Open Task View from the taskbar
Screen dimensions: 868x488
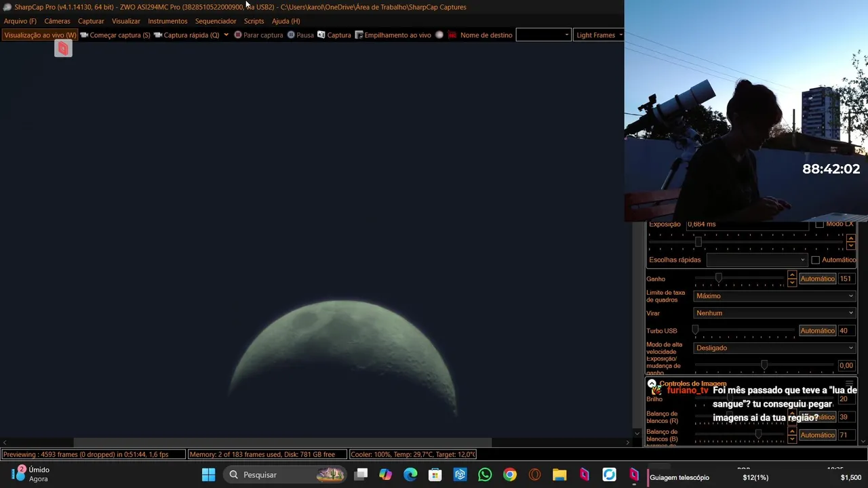point(361,474)
